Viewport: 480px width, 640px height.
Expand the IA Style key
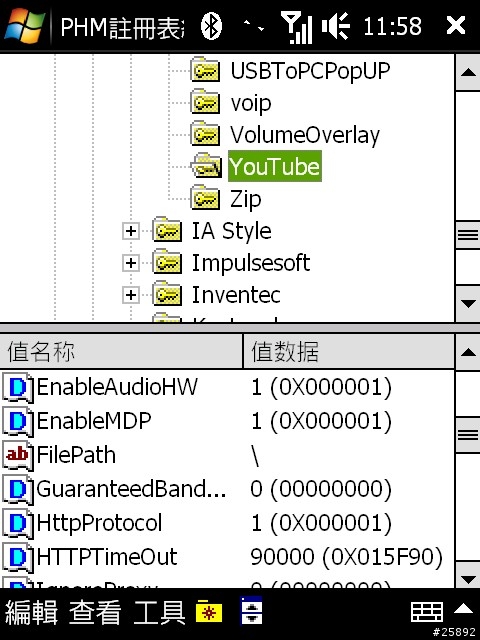point(131,231)
